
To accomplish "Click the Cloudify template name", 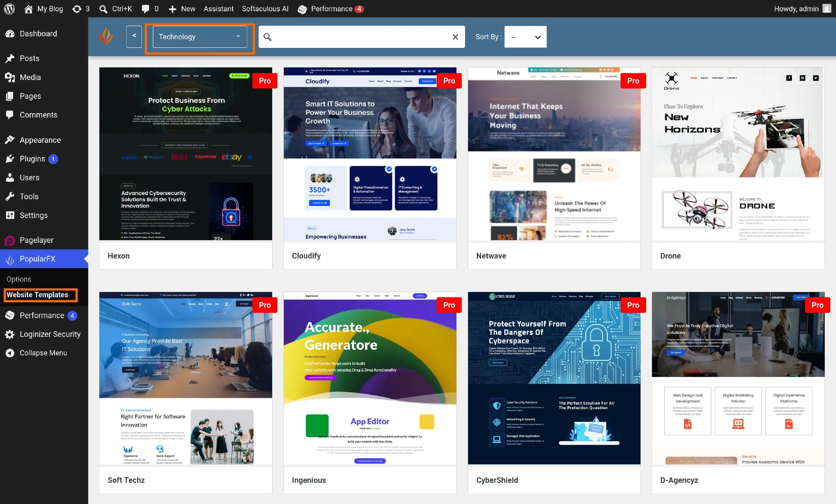I will point(306,256).
